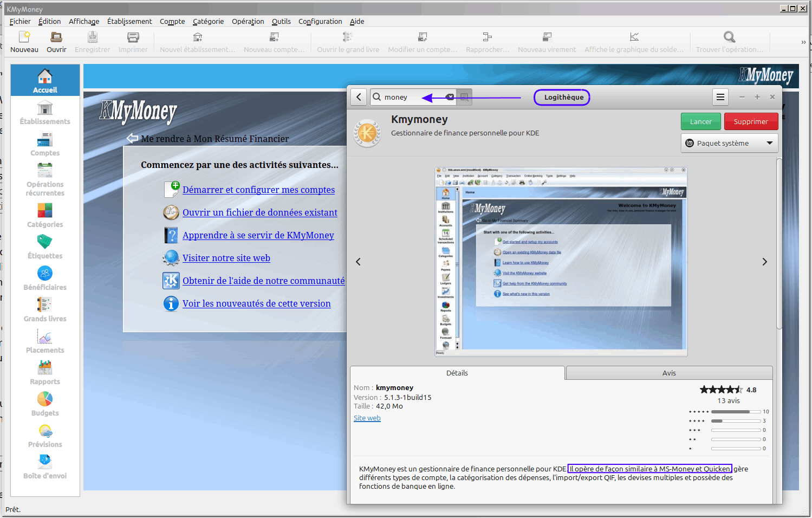Select Bénéficiaires in the sidebar
The height and width of the screenshot is (518, 812).
pyautogui.click(x=45, y=278)
